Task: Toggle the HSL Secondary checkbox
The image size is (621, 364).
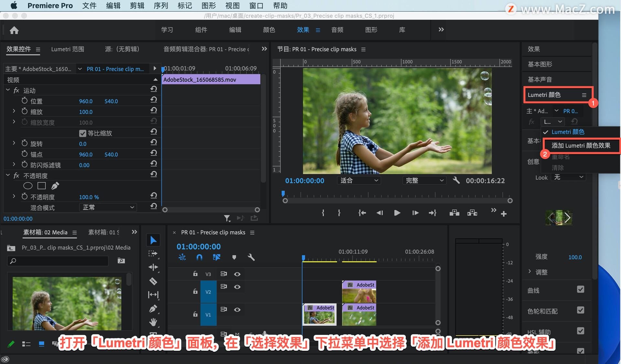Action: pos(581,331)
